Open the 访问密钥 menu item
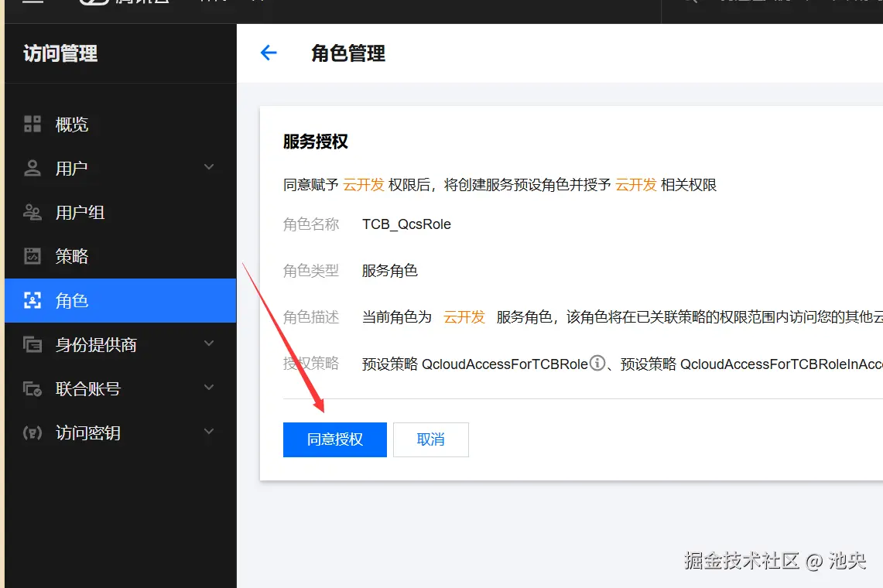Image resolution: width=883 pixels, height=588 pixels. click(121, 432)
